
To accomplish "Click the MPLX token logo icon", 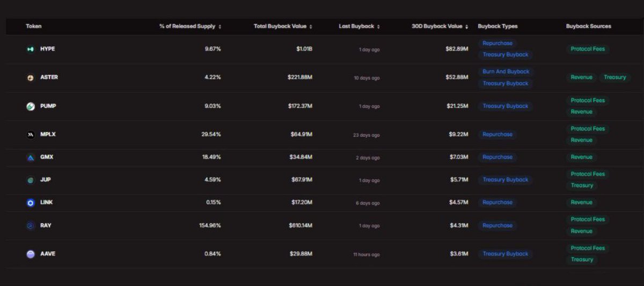I will (x=31, y=134).
